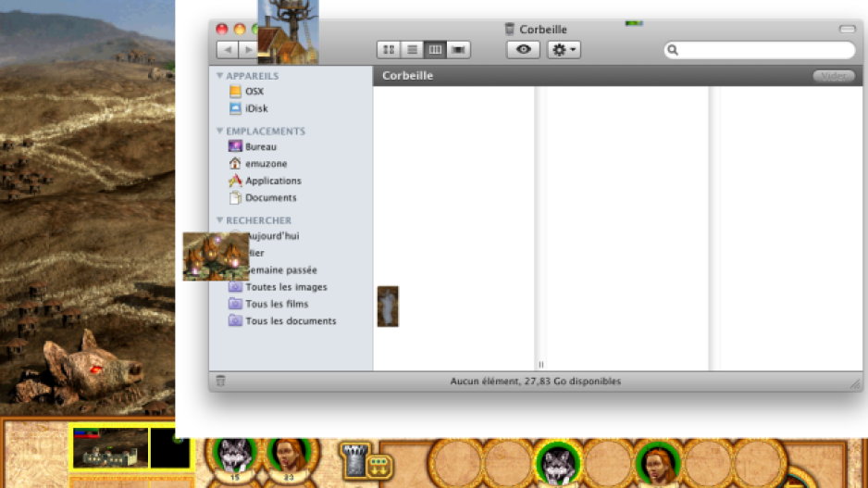868x488 pixels.
Task: Click the Bureau desktop icon
Action: (x=235, y=146)
